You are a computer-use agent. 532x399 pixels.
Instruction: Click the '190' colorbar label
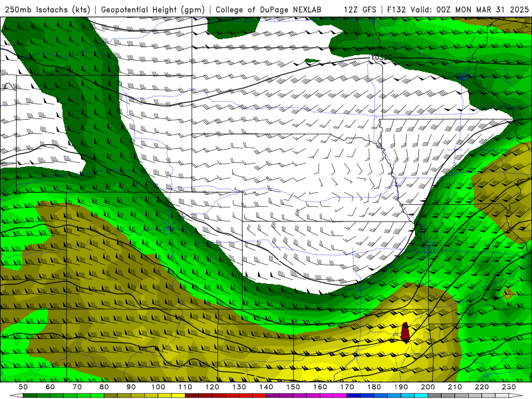401,387
